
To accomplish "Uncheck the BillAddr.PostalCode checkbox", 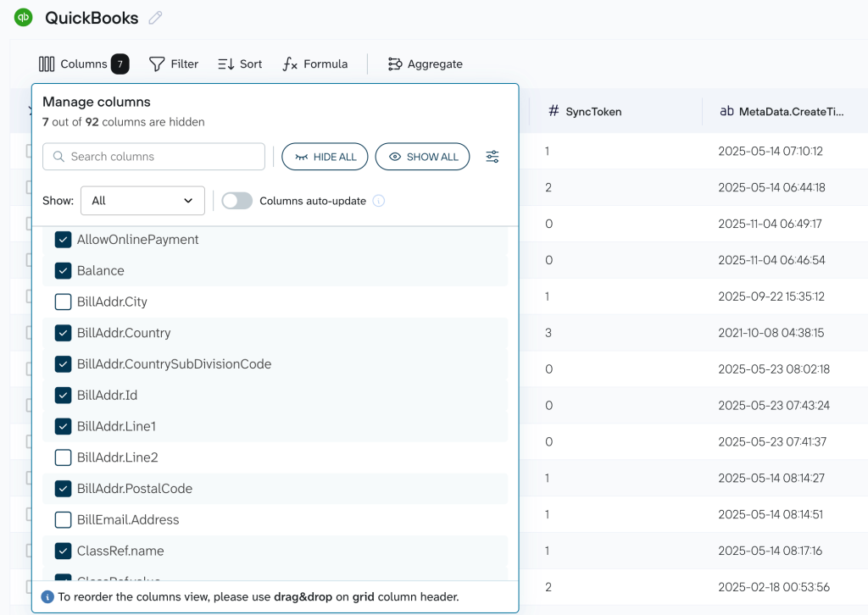I will (x=63, y=488).
